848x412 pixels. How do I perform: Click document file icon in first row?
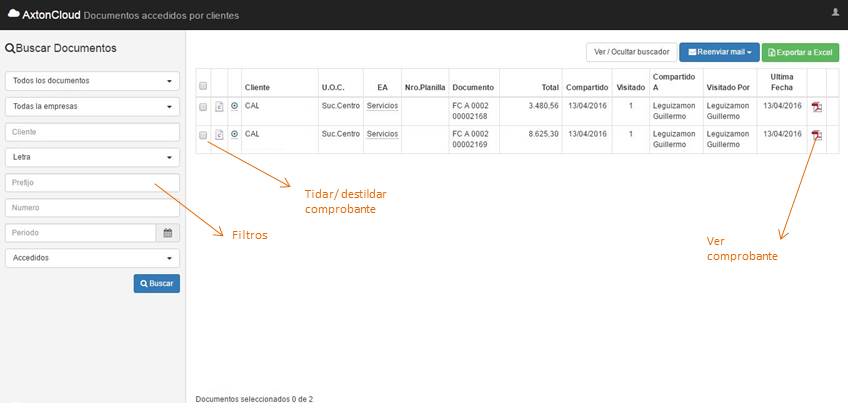click(219, 106)
